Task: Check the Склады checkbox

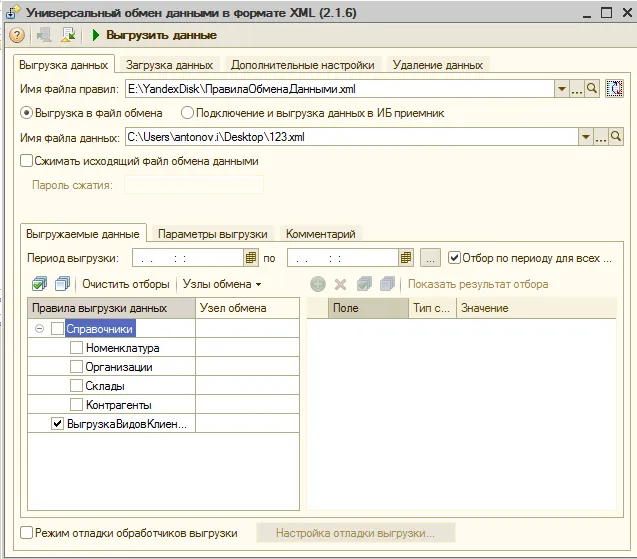Action: [76, 386]
